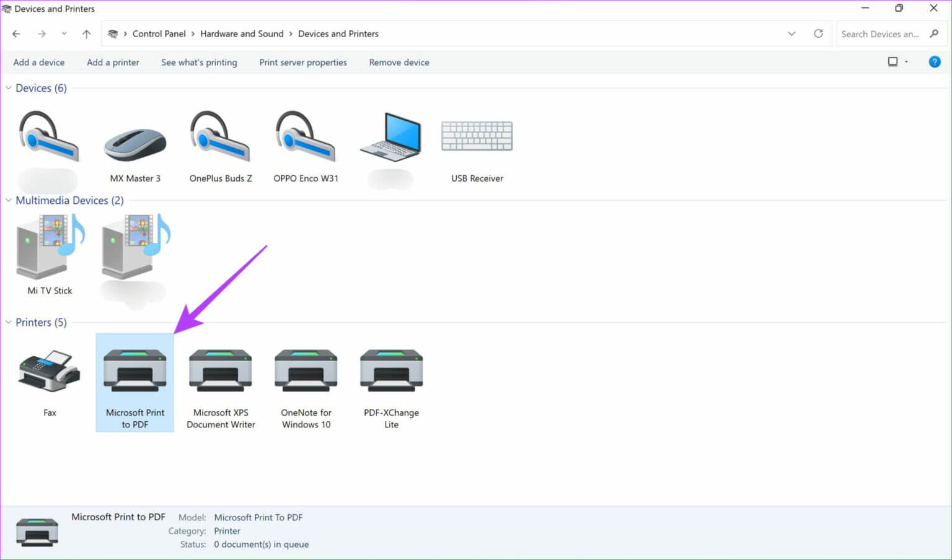
Task: Click '0 document(s) in queue' status text
Action: pos(262,545)
